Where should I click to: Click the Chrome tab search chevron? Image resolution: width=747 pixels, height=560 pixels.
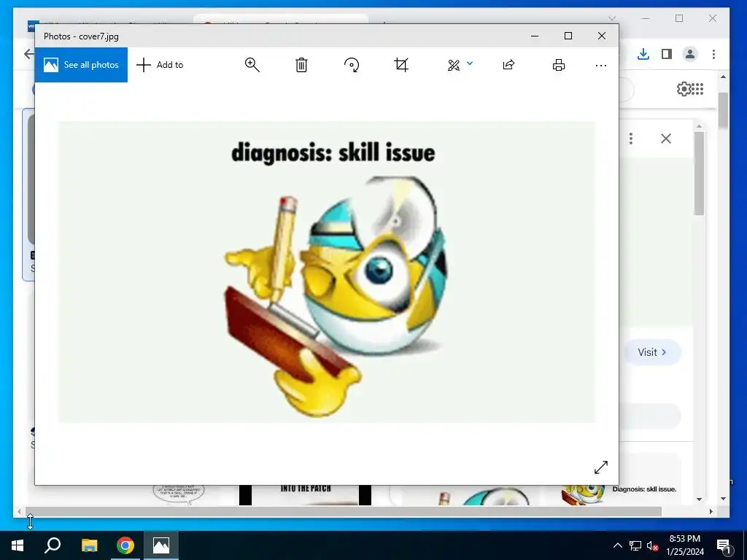coord(612,18)
